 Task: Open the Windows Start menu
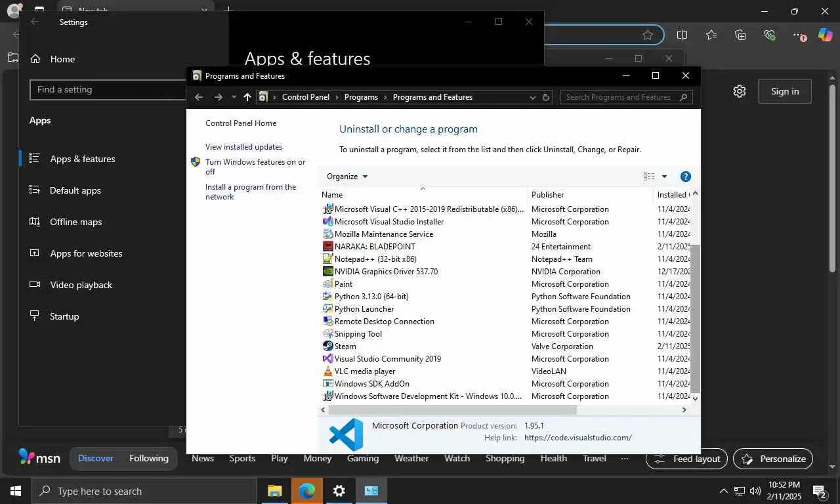tap(16, 491)
